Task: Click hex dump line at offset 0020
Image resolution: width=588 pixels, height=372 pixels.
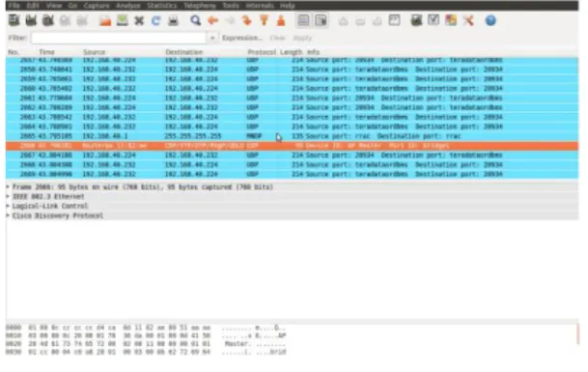Action: [146, 344]
